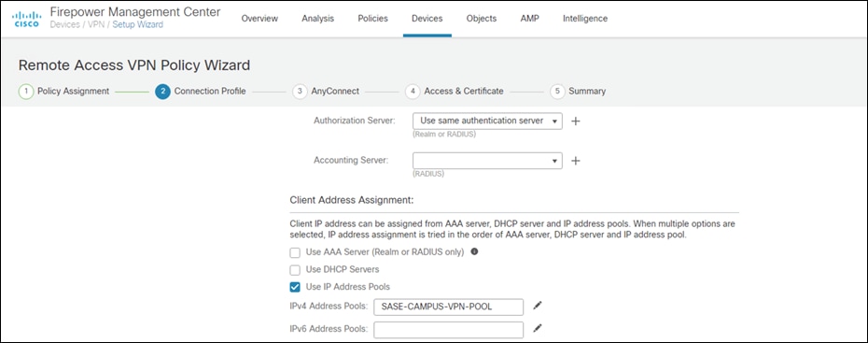Switch to the Policies tab
The image size is (868, 343).
click(372, 19)
